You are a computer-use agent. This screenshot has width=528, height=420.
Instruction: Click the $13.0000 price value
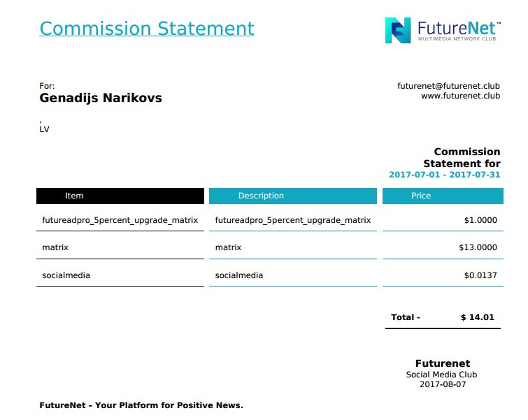coord(478,247)
